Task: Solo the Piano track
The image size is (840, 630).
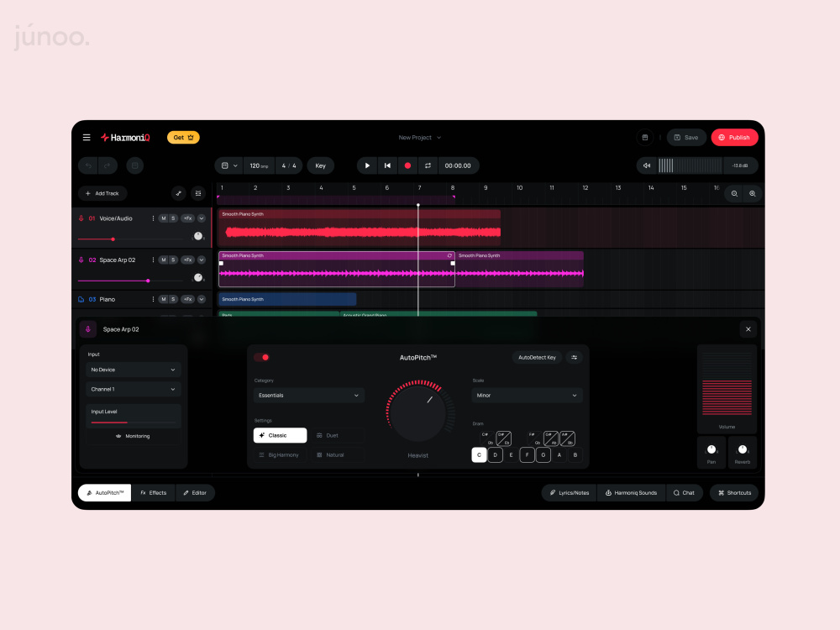Action: pyautogui.click(x=173, y=300)
